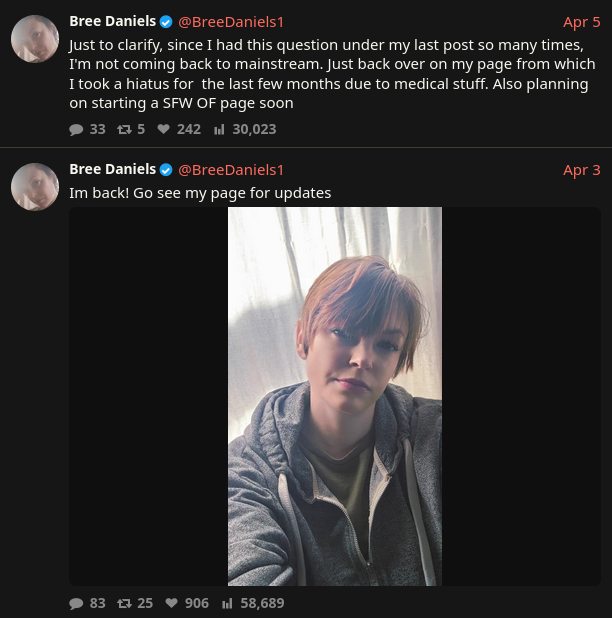This screenshot has width=612, height=618.
Task: Like the Apr 3 post with 906 likes
Action: [172, 603]
